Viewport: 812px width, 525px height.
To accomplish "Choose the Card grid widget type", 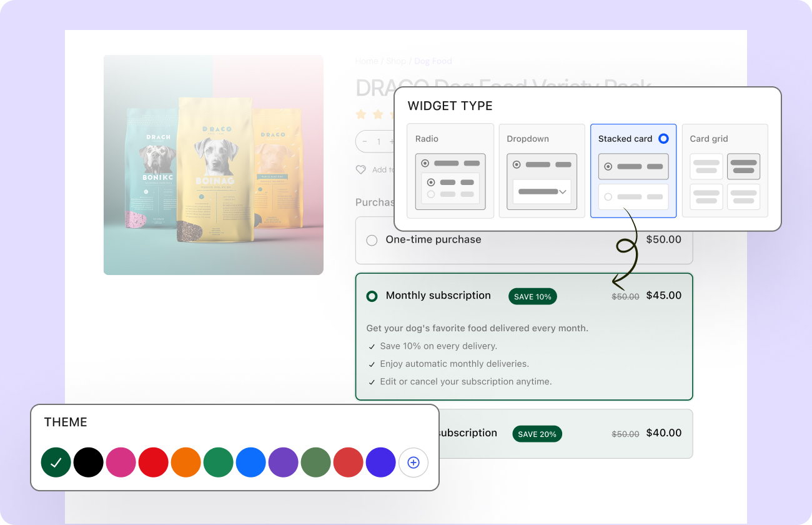I will 725,171.
